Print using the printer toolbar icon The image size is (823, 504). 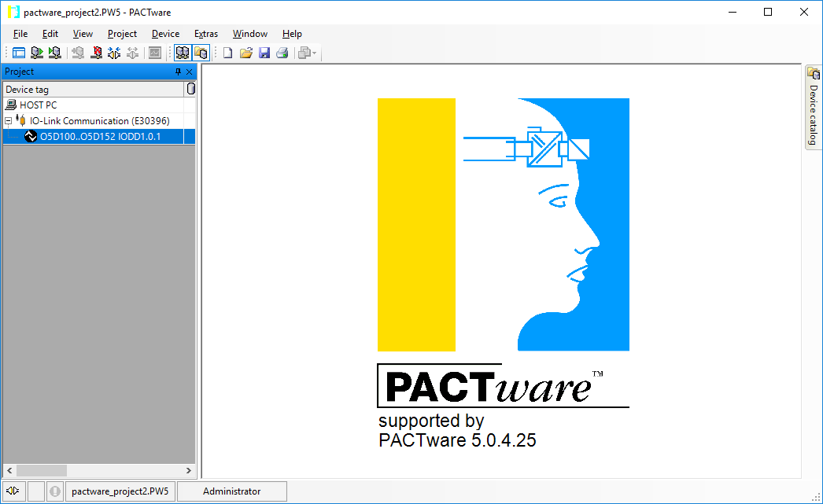pyautogui.click(x=282, y=53)
